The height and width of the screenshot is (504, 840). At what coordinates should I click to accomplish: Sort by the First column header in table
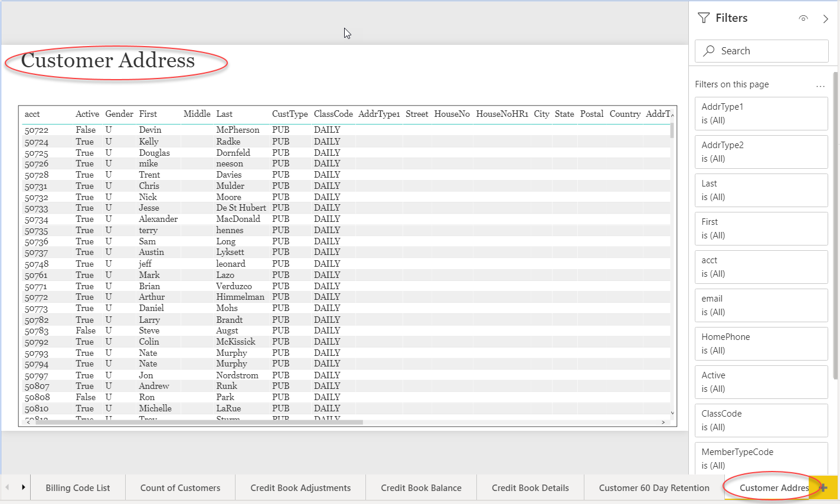click(148, 114)
